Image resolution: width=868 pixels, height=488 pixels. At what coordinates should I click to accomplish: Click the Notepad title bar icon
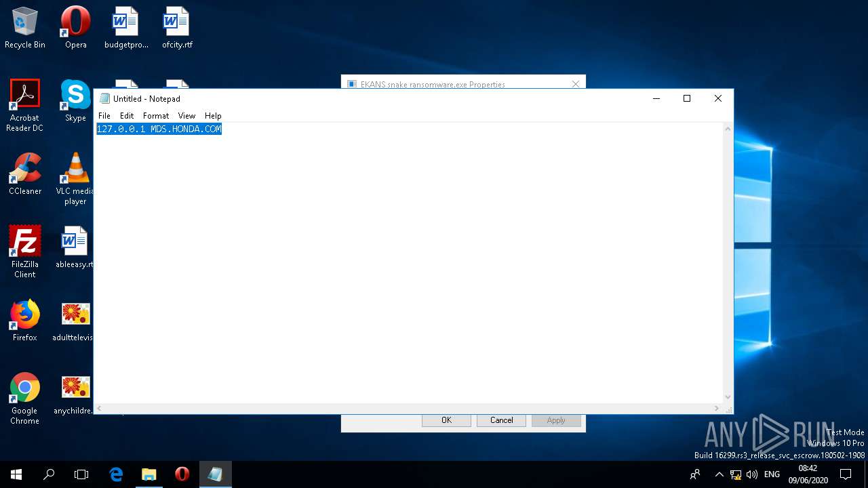(104, 98)
